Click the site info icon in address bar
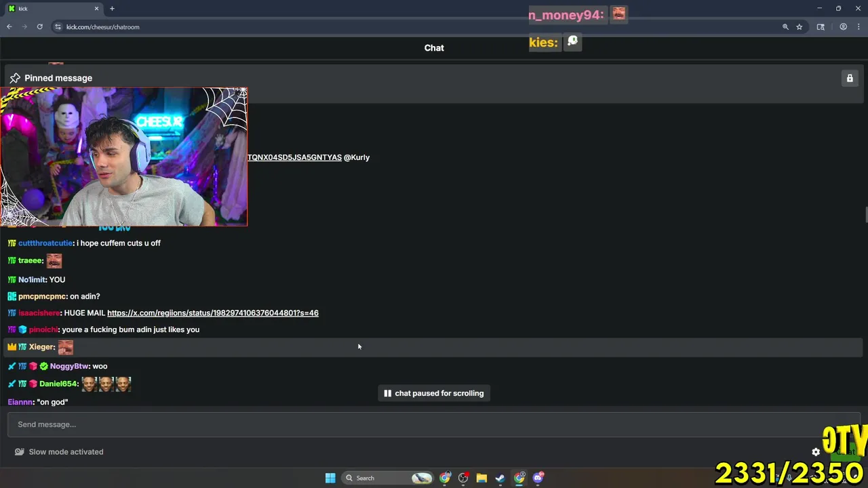Viewport: 868px width, 488px height. 58,27
